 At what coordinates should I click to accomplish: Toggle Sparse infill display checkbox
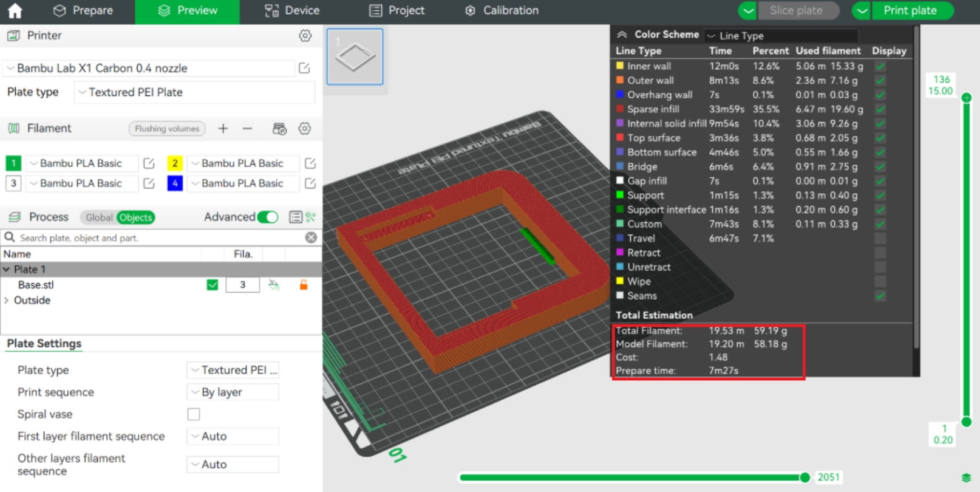(880, 109)
